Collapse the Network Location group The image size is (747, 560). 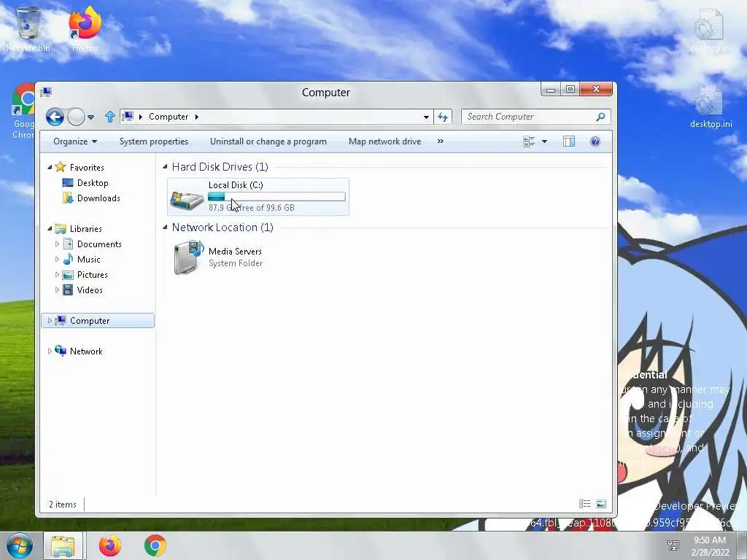coord(166,227)
